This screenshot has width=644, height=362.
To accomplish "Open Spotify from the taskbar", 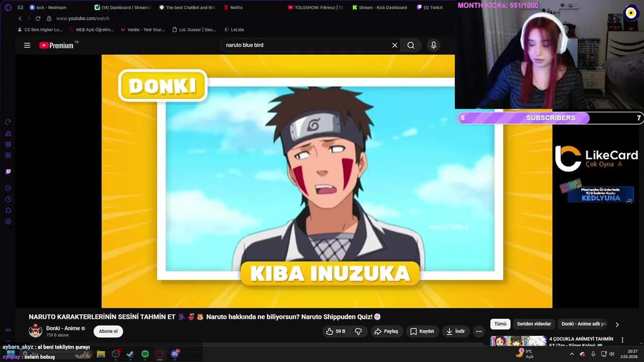I will click(145, 354).
